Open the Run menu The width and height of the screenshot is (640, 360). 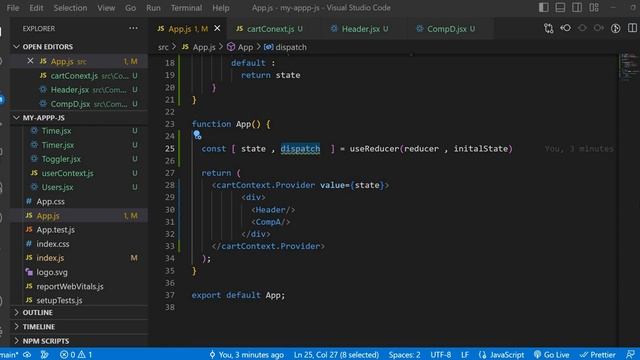(x=153, y=8)
